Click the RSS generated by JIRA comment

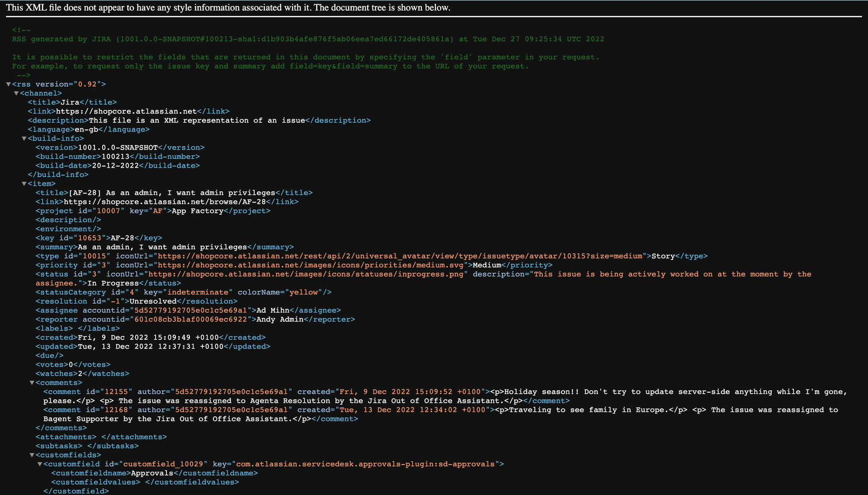click(308, 39)
